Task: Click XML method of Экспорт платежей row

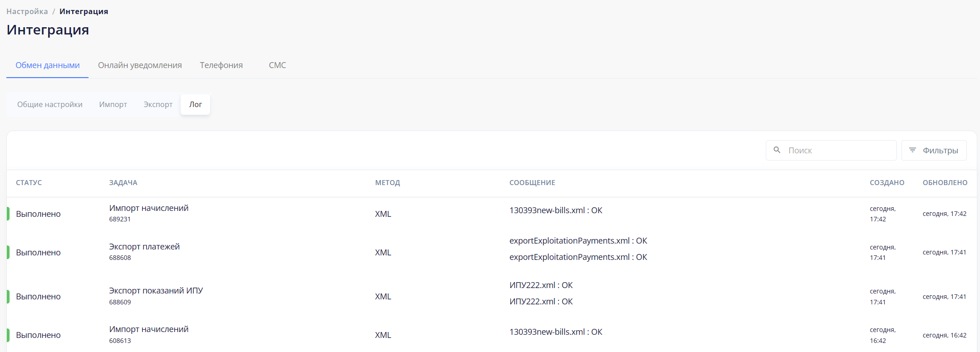Action: pos(383,253)
